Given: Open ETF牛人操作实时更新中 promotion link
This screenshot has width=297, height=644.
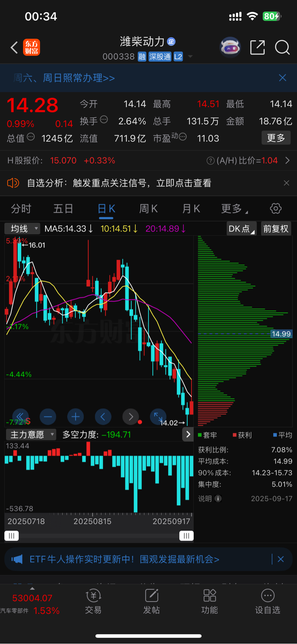Looking at the screenshot, I should 125,559.
